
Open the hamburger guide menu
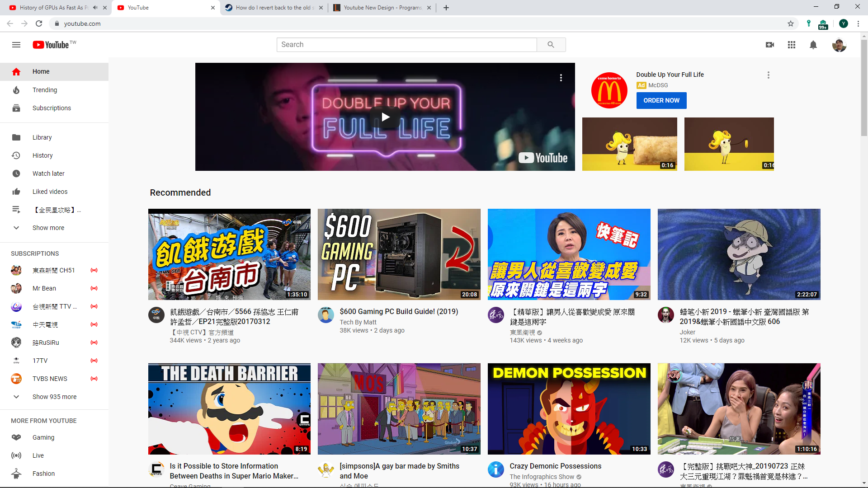(x=16, y=45)
